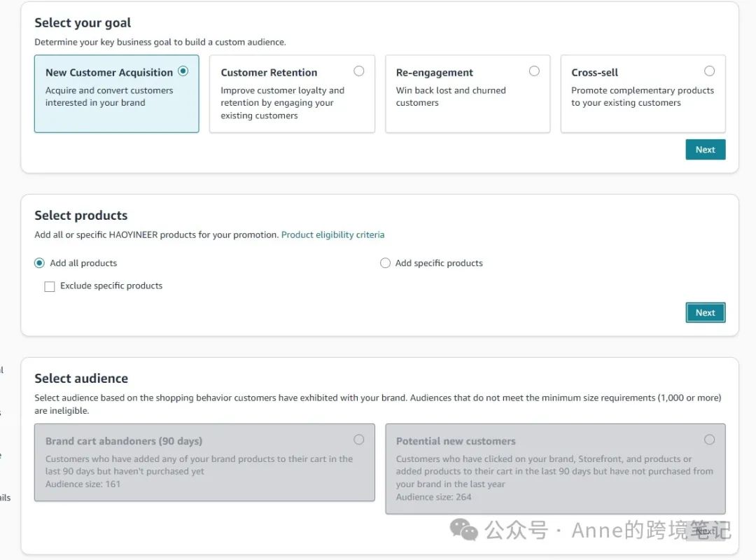This screenshot has height=560, width=756.
Task: Click the Cross-sell goal card title
Action: coord(594,72)
